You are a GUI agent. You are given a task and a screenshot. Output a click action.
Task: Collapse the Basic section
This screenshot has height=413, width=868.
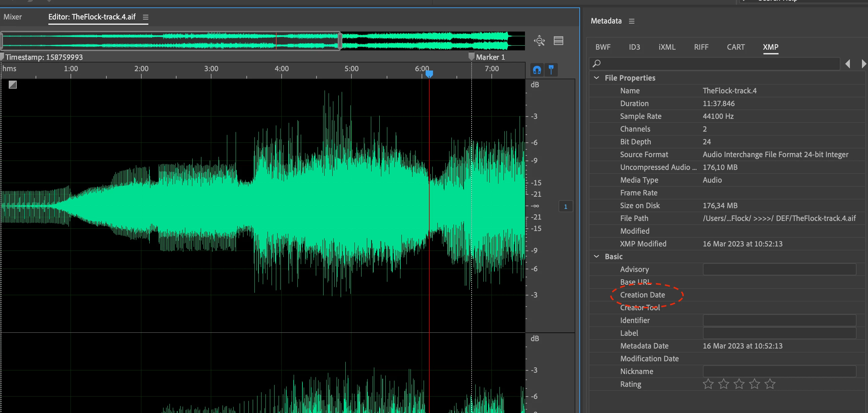coord(596,256)
